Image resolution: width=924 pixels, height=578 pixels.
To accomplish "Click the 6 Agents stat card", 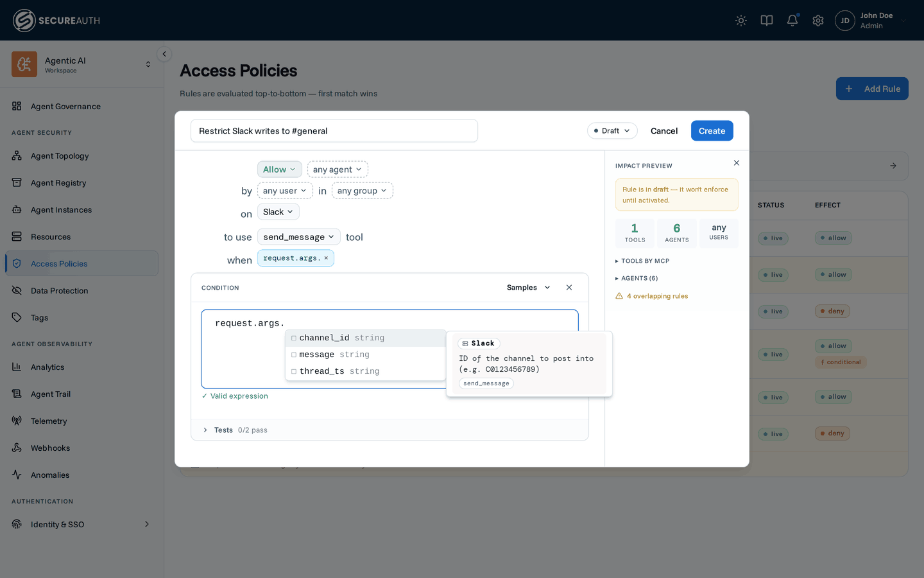I will tap(677, 233).
